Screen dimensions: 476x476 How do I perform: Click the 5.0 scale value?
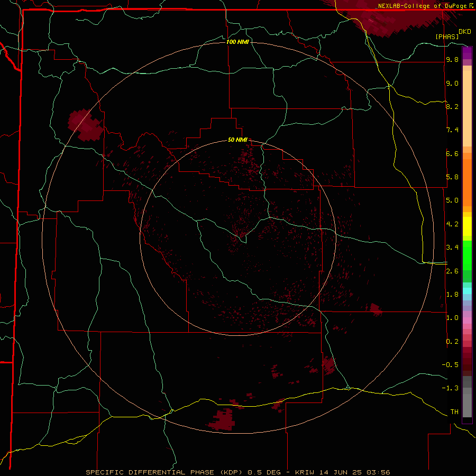[452, 200]
